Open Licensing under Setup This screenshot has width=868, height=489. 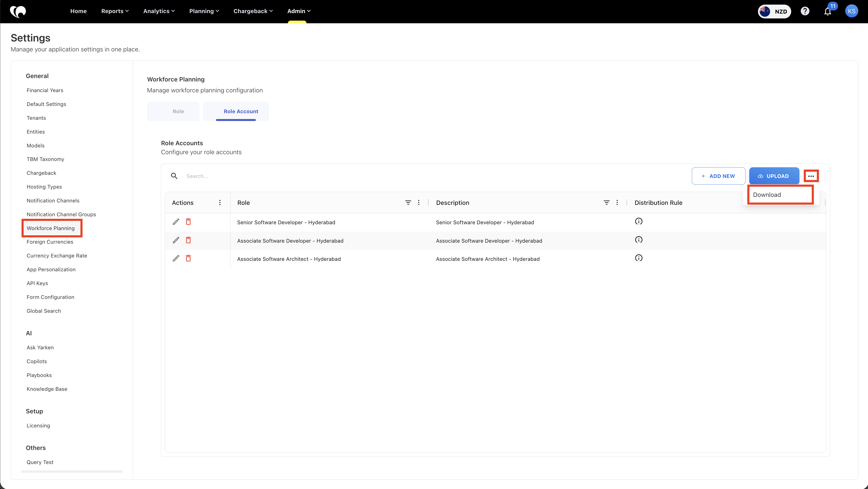coord(39,426)
